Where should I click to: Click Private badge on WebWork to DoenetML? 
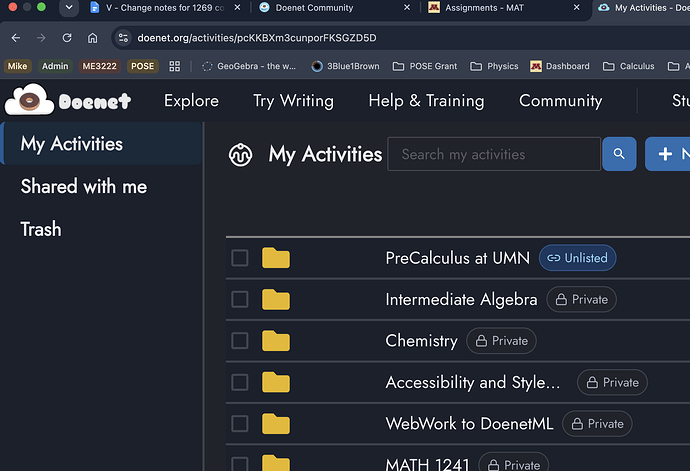pos(597,423)
